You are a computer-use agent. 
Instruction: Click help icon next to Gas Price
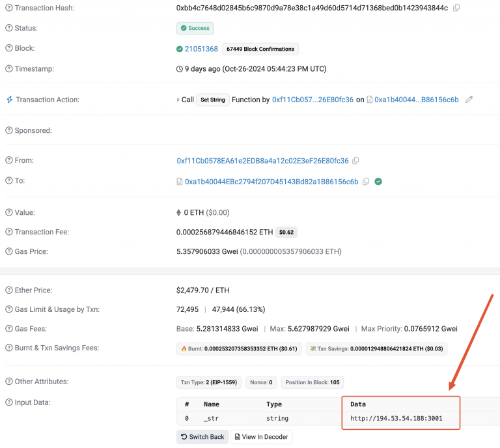[9, 251]
